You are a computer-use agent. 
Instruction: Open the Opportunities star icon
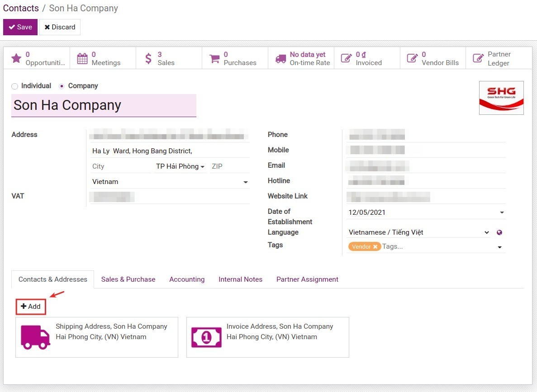click(x=17, y=58)
